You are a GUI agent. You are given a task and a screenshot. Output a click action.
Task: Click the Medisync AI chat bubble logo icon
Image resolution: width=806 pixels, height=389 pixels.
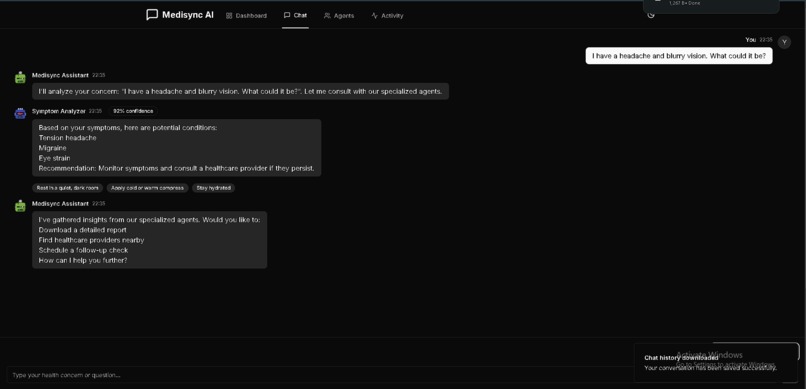[x=152, y=15]
